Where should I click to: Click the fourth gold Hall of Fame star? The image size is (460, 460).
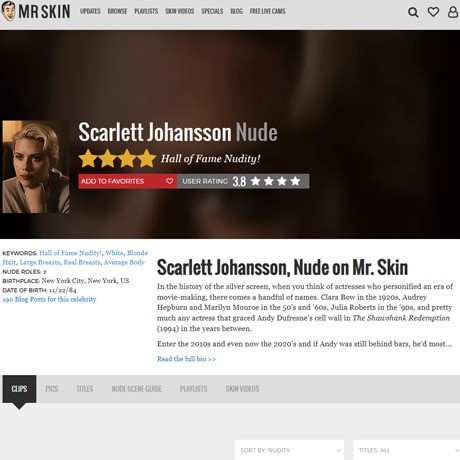147,158
